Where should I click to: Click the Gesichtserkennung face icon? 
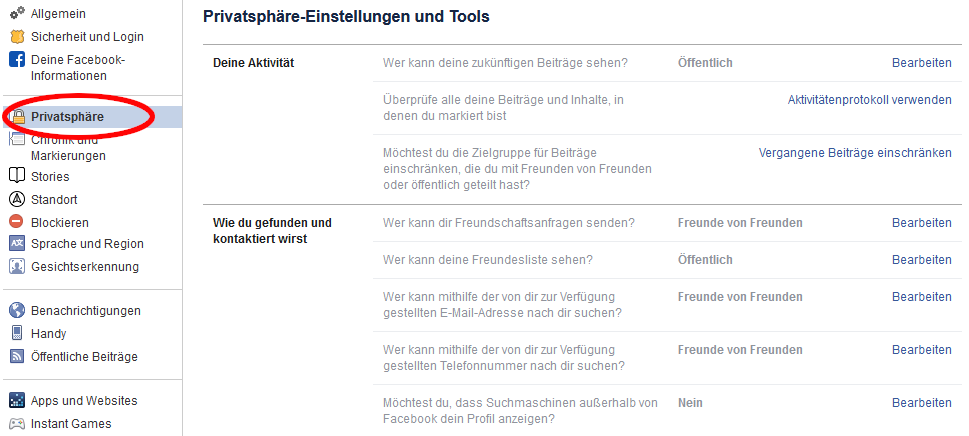click(x=16, y=267)
